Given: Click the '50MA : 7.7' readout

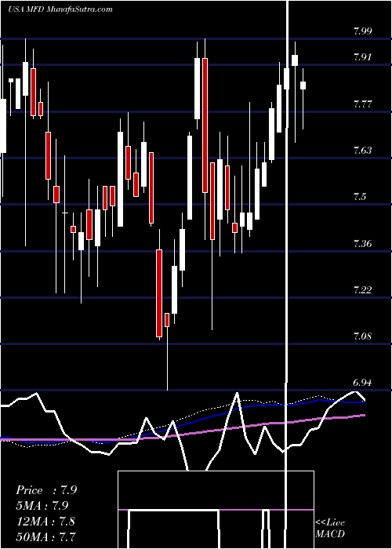Looking at the screenshot, I should 46,536.
